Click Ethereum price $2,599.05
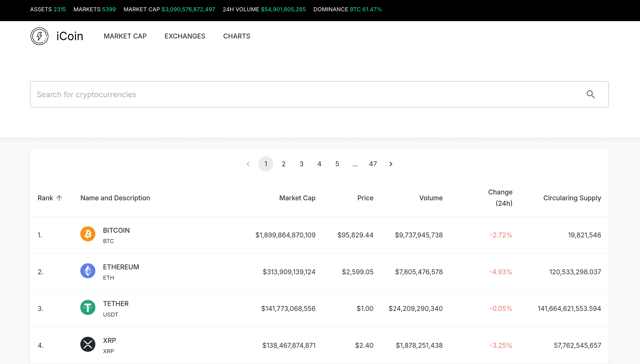Viewport: 640px width, 364px height. tap(357, 272)
